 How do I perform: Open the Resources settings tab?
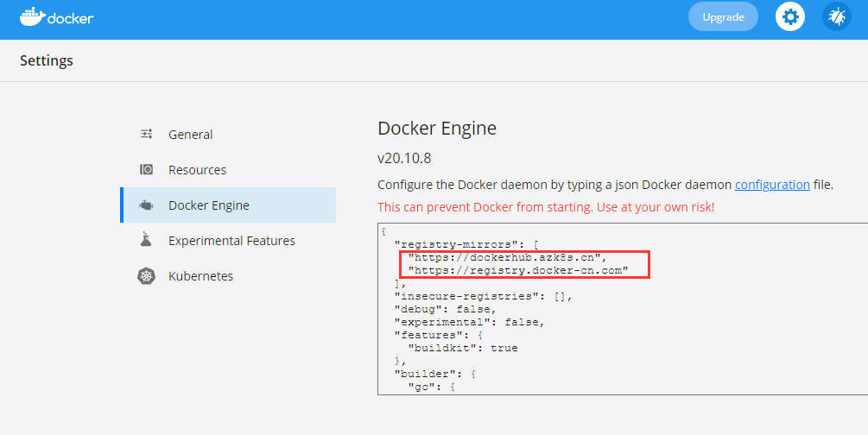click(228, 170)
